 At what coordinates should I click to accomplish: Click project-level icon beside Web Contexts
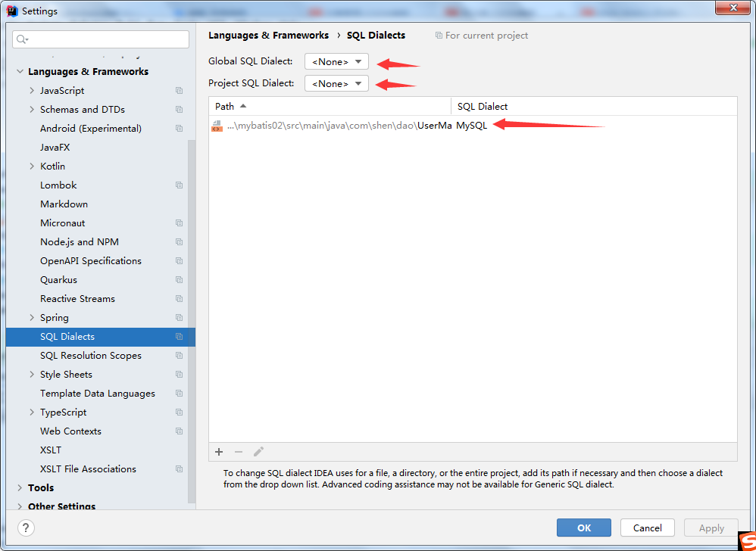(x=180, y=431)
